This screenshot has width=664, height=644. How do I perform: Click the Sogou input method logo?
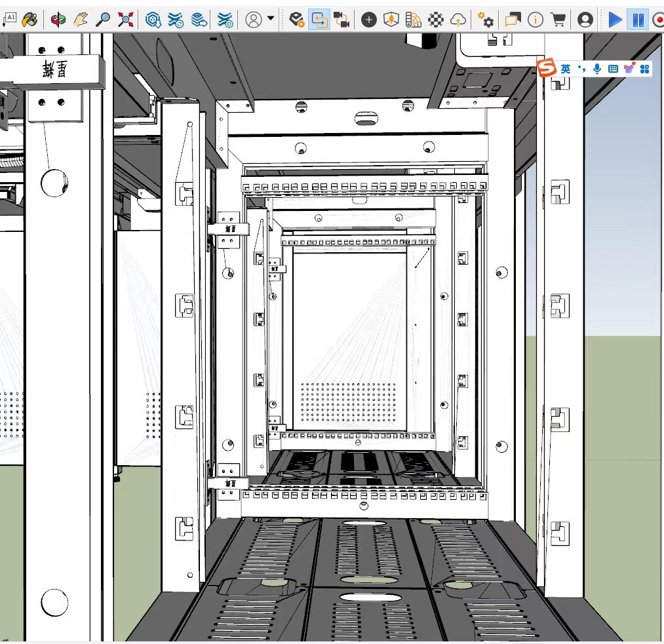click(546, 67)
